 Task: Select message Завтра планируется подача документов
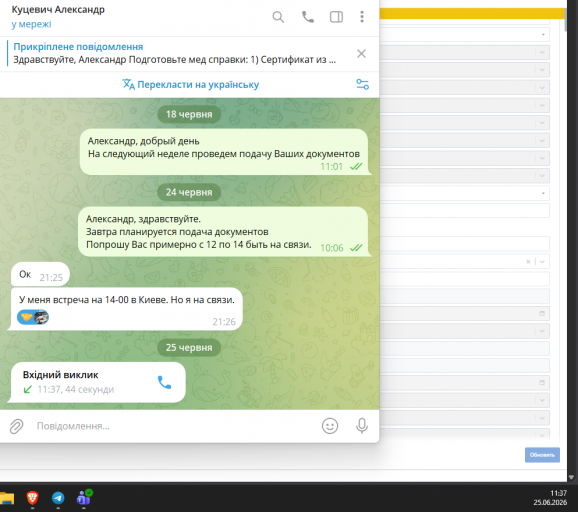pyautogui.click(x=223, y=232)
